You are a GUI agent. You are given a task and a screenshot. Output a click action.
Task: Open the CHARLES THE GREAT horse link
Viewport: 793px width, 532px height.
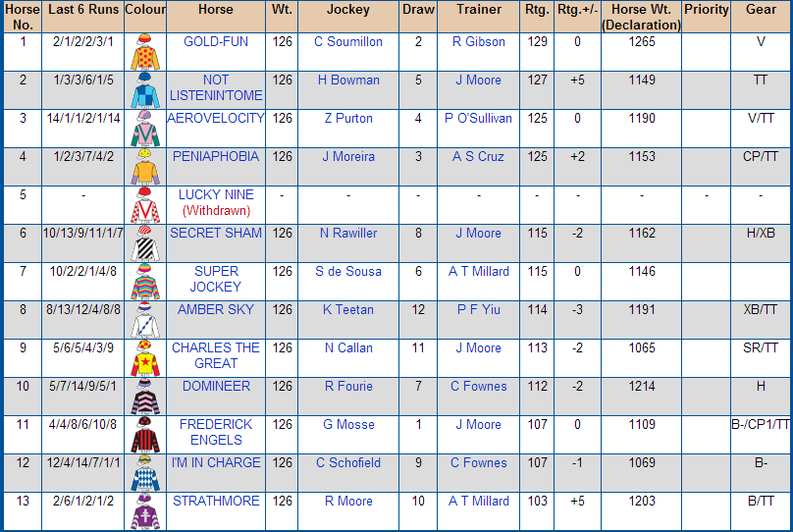tap(216, 355)
